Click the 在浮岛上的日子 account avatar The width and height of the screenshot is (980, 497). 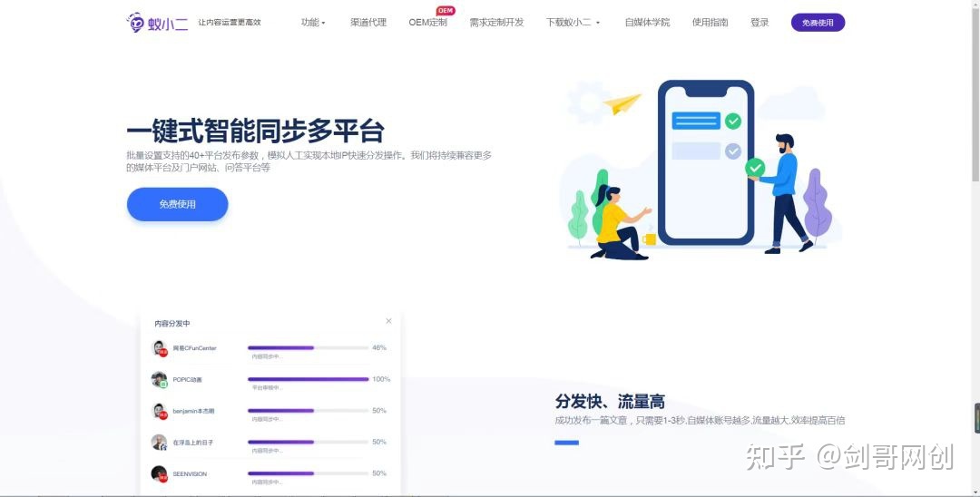point(159,443)
